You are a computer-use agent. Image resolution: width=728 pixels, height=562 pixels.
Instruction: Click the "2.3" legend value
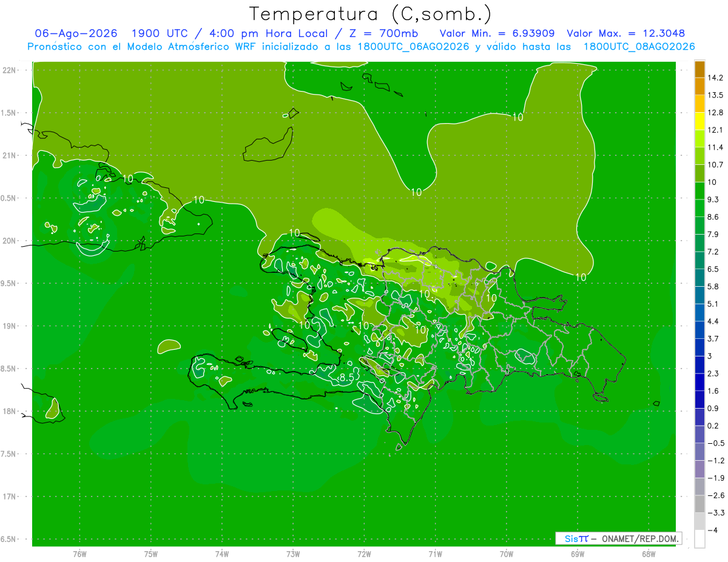(713, 373)
